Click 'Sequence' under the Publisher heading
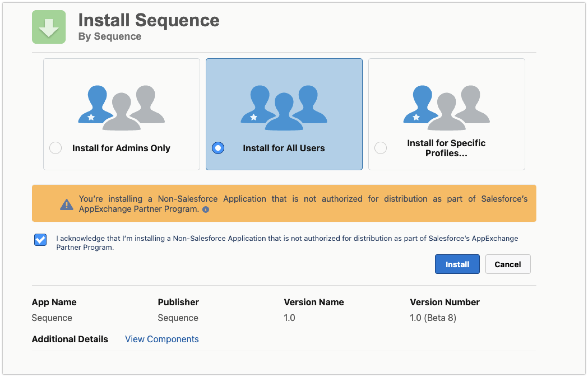Screen dimensions: 588x377 click(178, 318)
